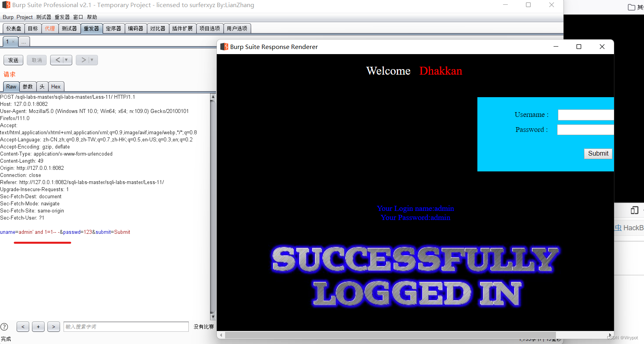Go to previous request in history
Image resolution: width=644 pixels, height=344 pixels.
tap(58, 60)
